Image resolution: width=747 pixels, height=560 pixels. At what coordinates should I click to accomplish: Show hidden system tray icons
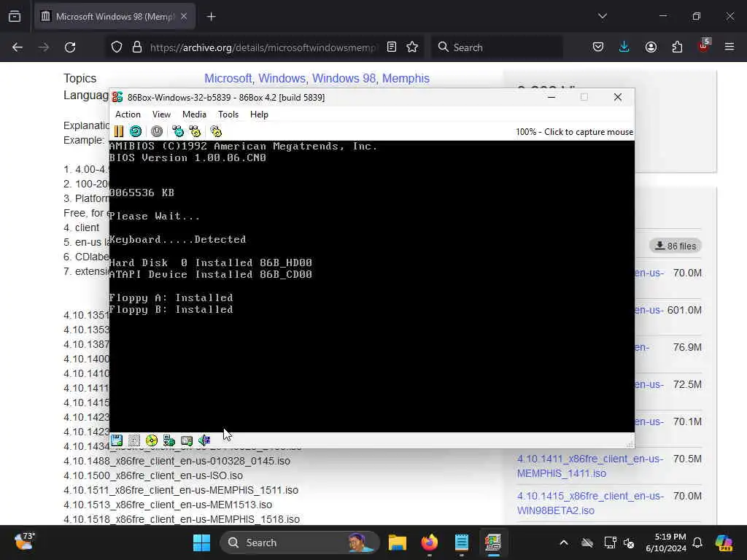click(564, 542)
